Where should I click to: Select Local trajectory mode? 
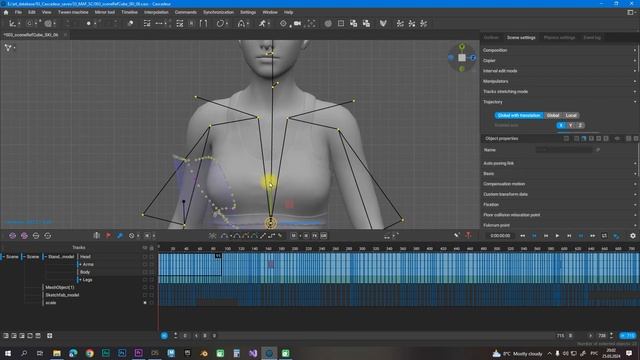(571, 116)
